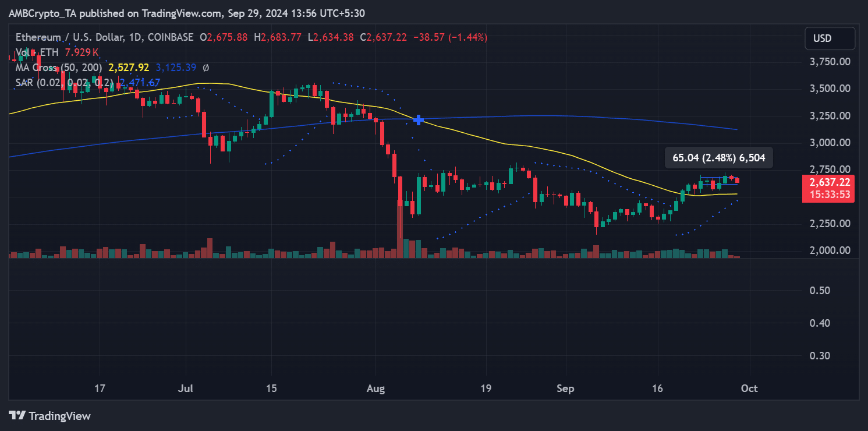Click the Sep label on time axis
This screenshot has height=431, width=868.
pyautogui.click(x=566, y=388)
